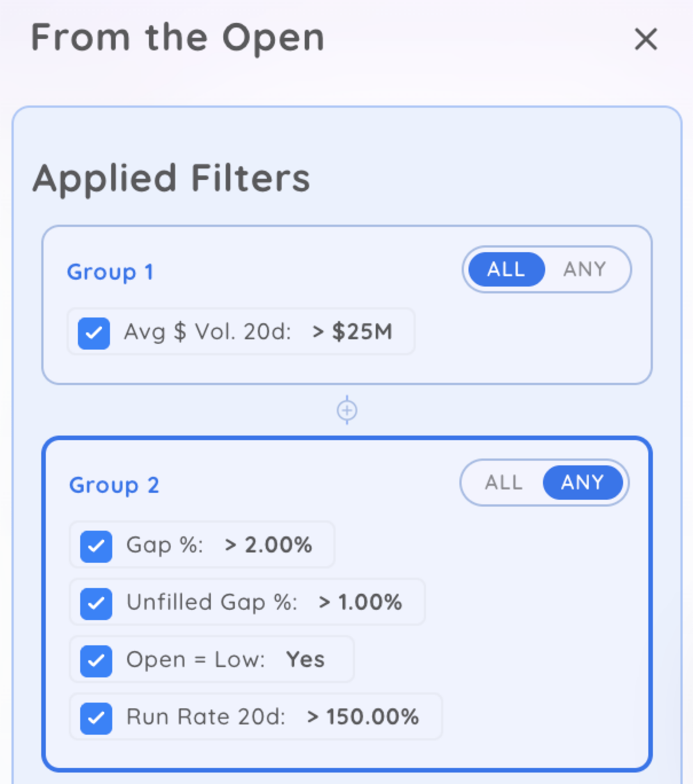The width and height of the screenshot is (693, 784).
Task: Click the Group 1 title
Action: [x=110, y=272]
